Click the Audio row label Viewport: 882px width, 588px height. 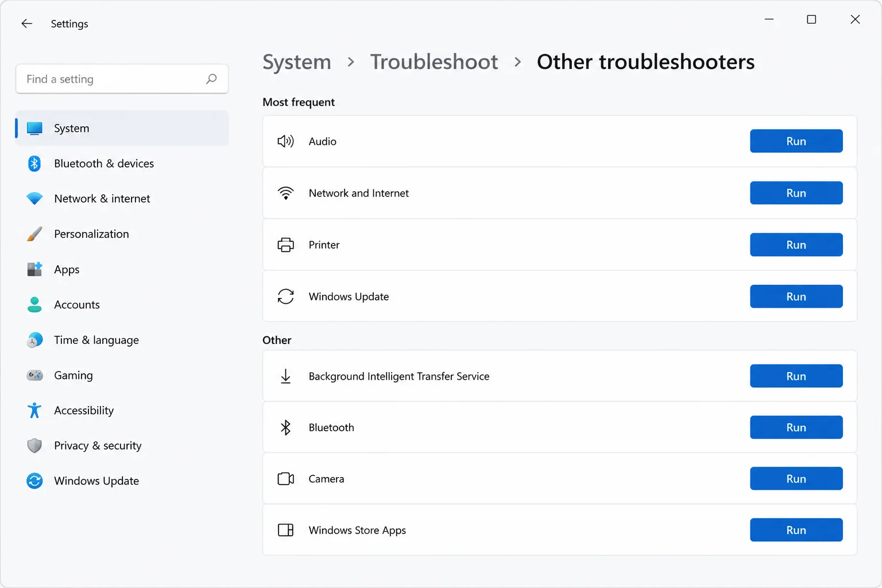(x=323, y=141)
